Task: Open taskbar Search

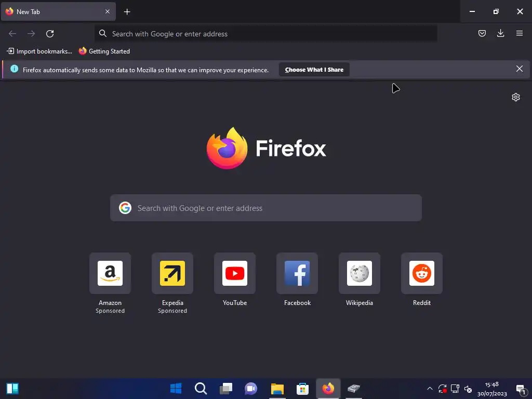Action: click(x=201, y=389)
